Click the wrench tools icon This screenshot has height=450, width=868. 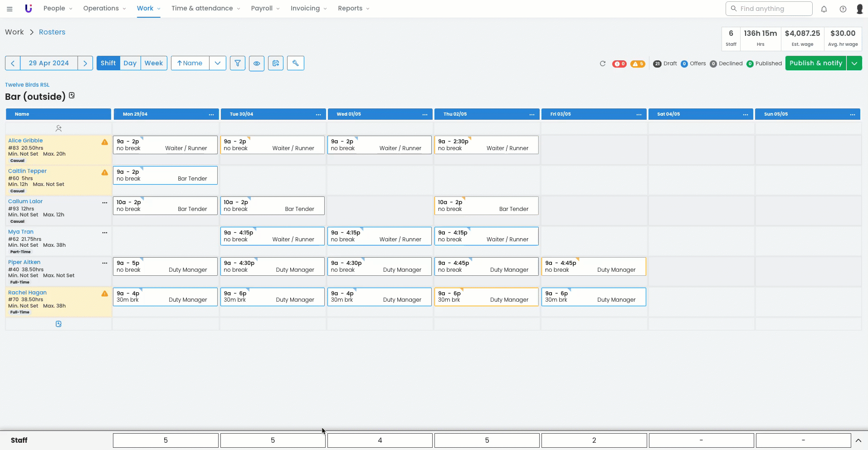pyautogui.click(x=295, y=63)
